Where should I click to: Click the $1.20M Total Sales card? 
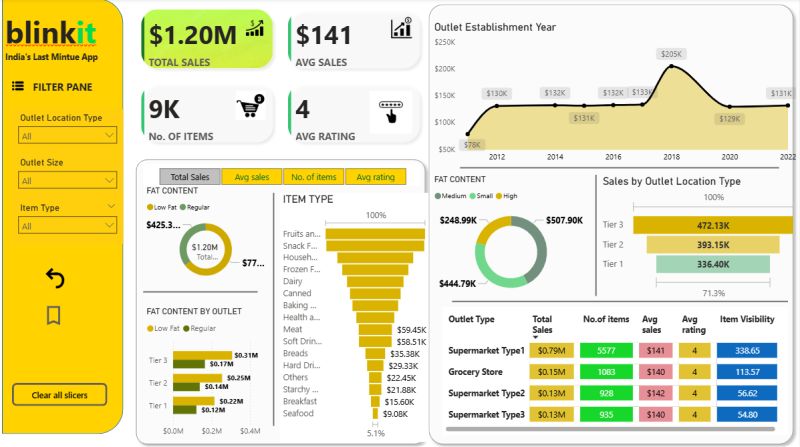tap(207, 40)
